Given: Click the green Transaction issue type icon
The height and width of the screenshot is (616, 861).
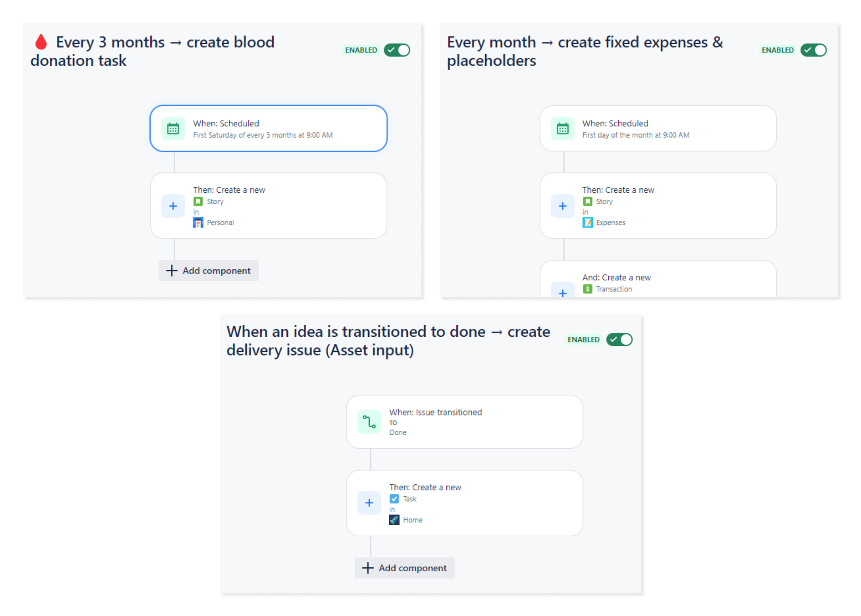Looking at the screenshot, I should (588, 289).
